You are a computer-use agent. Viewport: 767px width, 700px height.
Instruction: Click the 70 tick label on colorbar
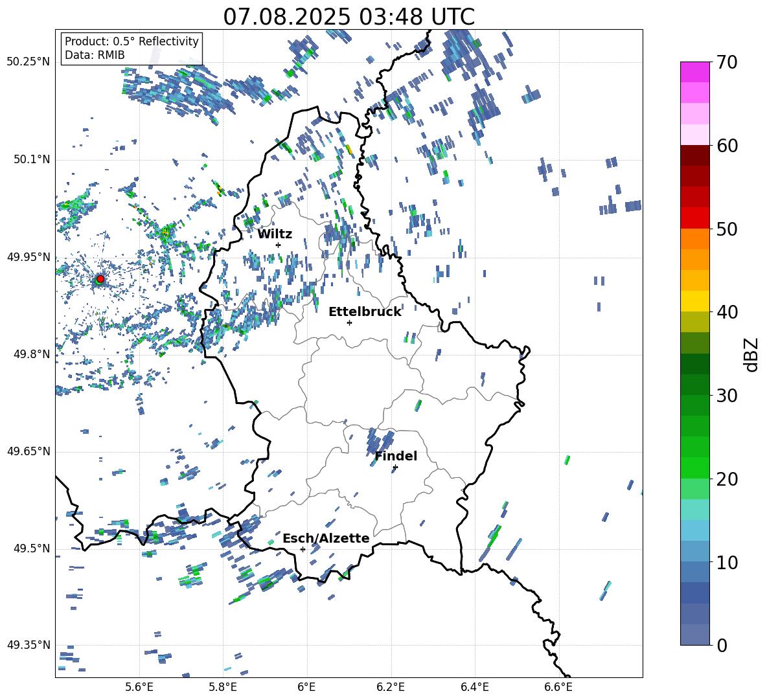tap(726, 63)
